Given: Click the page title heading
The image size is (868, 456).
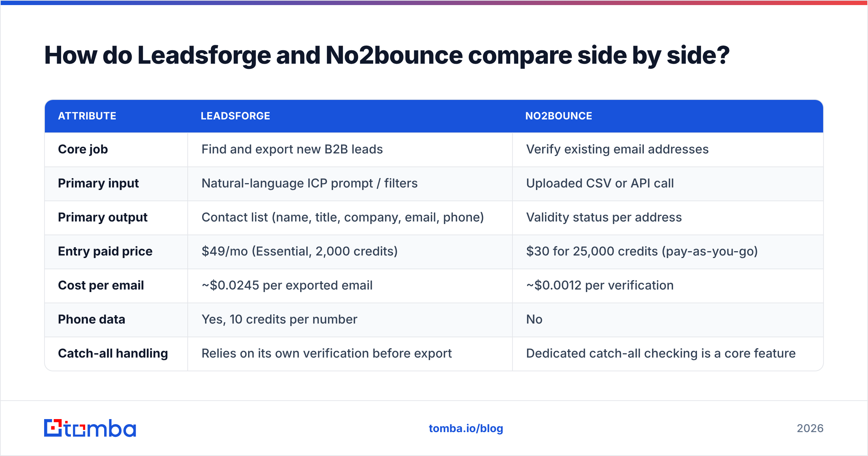Looking at the screenshot, I should (387, 56).
